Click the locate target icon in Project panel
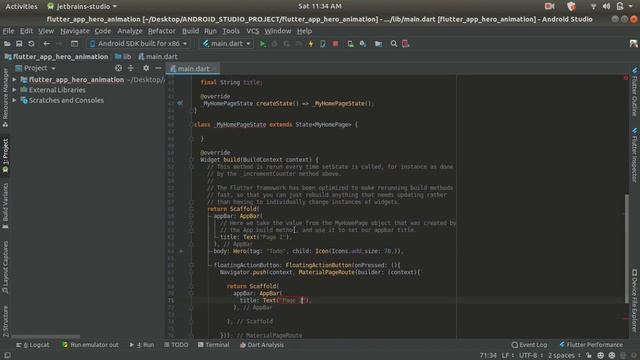Viewport: 640px width, 360px height. (118, 68)
